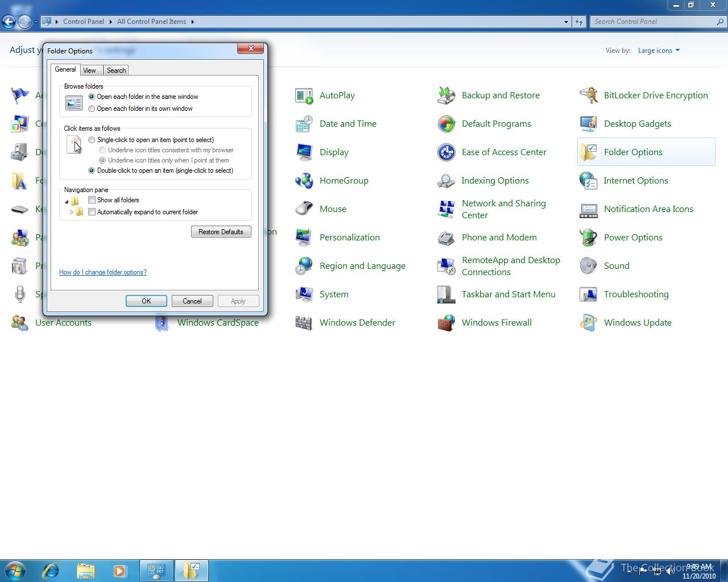Open Network and Sharing Center icon
Image resolution: width=728 pixels, height=582 pixels.
[446, 209]
